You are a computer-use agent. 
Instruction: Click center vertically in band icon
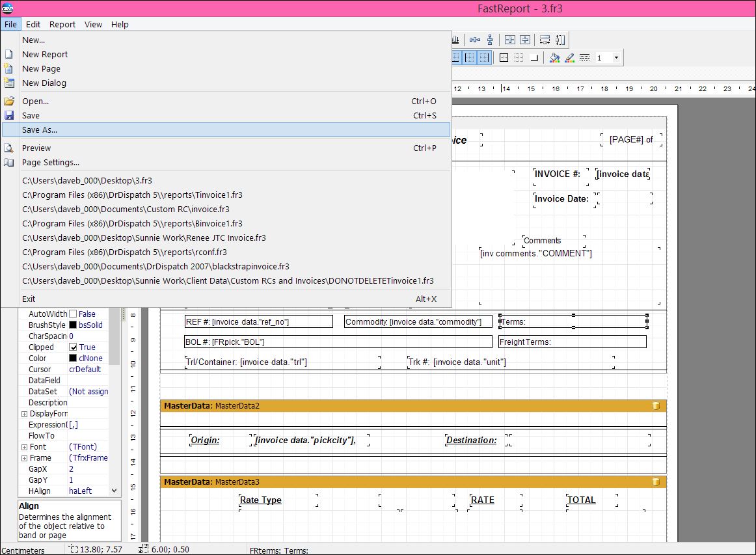pos(525,40)
